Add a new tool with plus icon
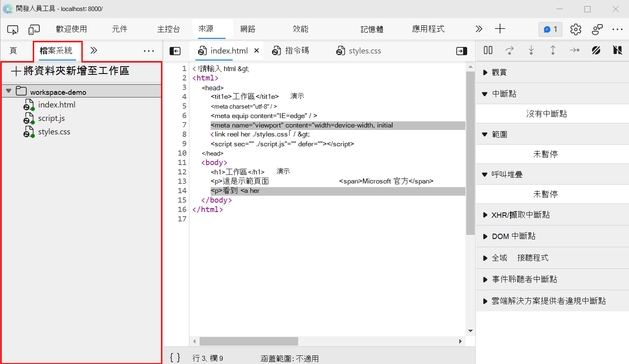Screen dimensions: 629x364 (500, 29)
